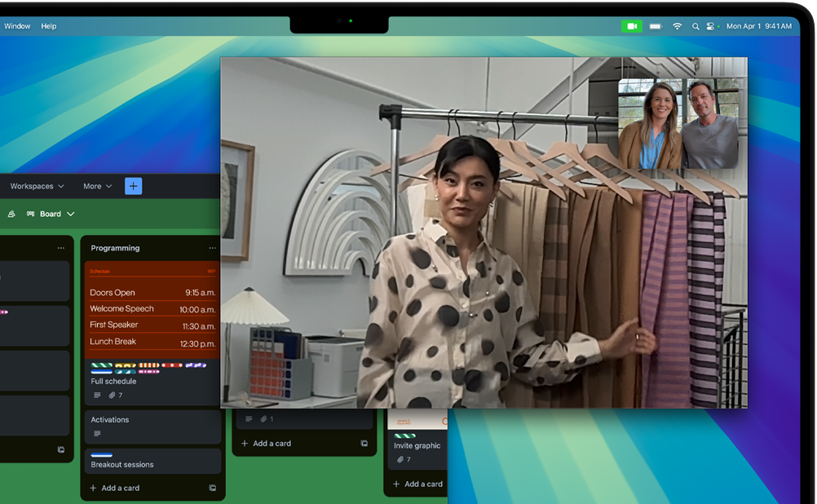Click the Wi-Fi status icon
This screenshot has height=504, width=817.
pos(677,26)
